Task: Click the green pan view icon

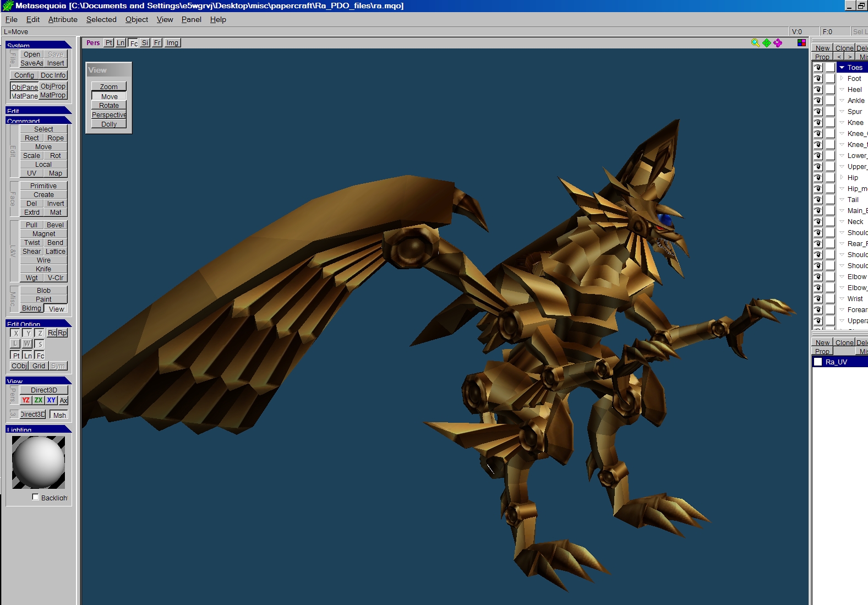Action: [x=766, y=42]
